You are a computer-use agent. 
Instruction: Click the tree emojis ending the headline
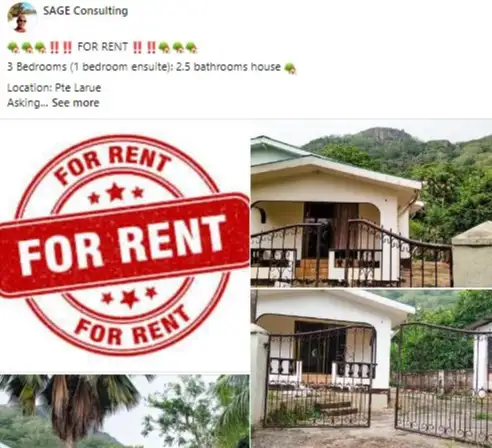tap(178, 48)
